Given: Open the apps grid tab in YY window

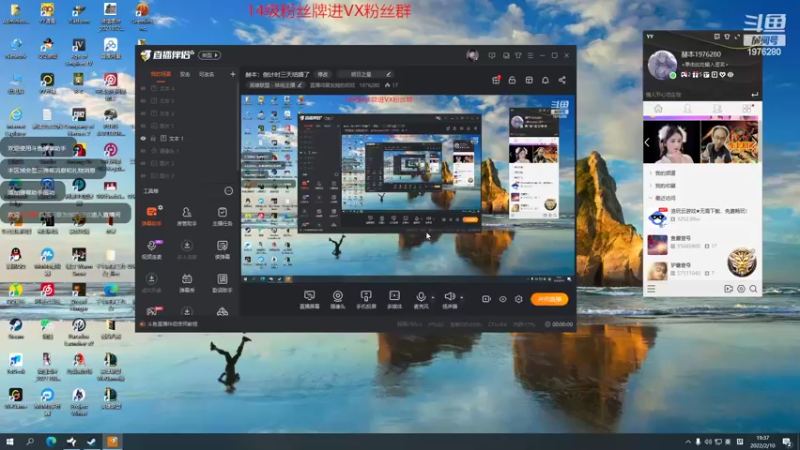Looking at the screenshot, I should [747, 109].
